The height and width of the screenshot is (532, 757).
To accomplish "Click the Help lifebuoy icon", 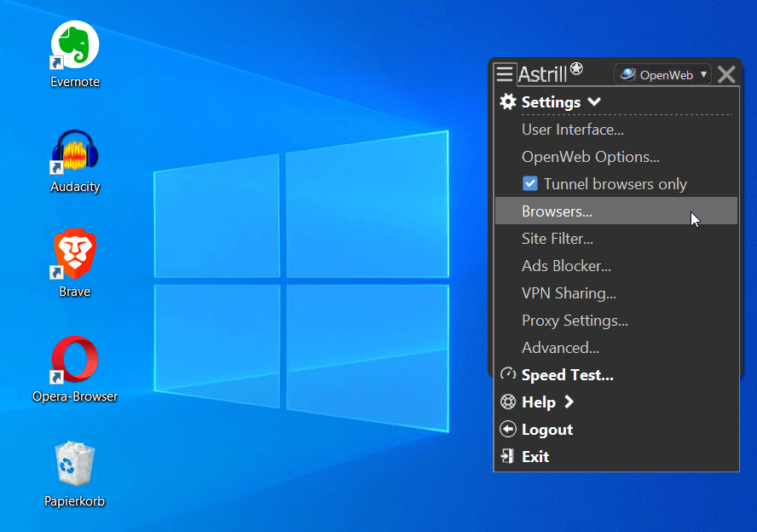I will click(508, 402).
